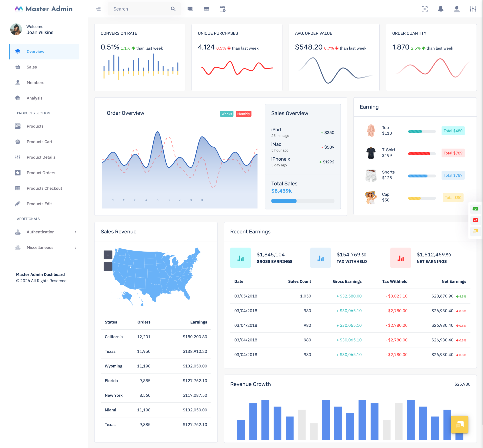The image size is (483, 448).
Task: Click the $25,980 Revenue Growth value
Action: point(462,384)
